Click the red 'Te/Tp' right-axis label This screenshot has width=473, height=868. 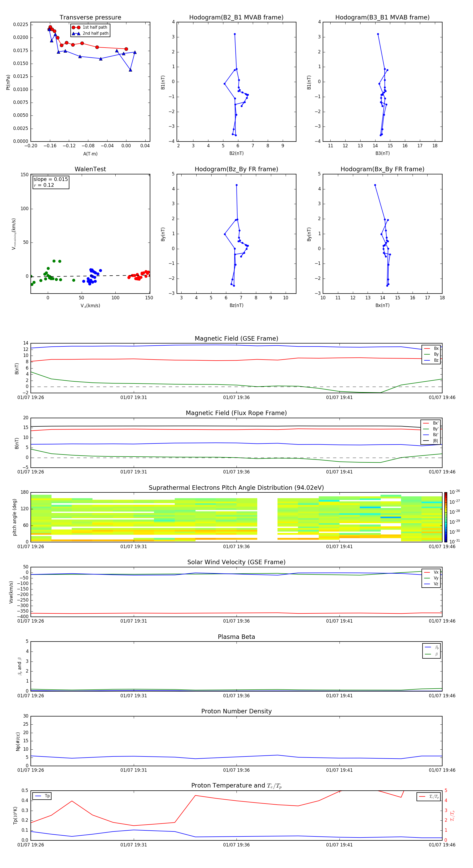(453, 815)
